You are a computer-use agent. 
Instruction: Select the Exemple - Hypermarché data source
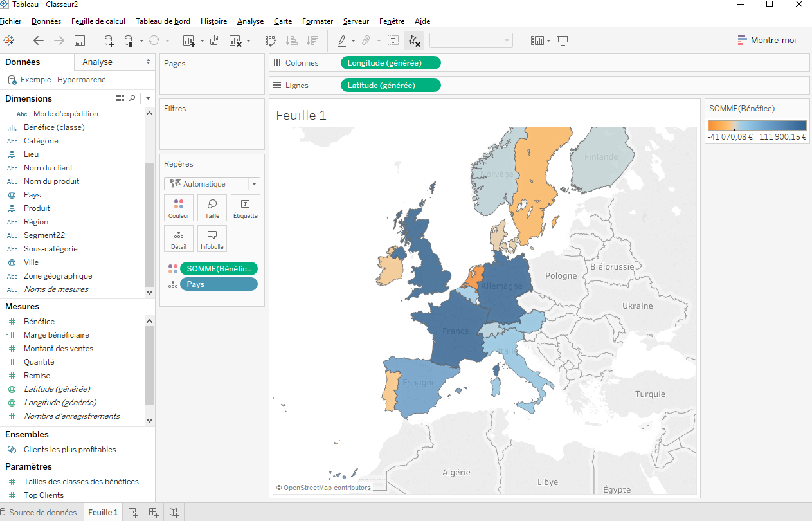63,80
